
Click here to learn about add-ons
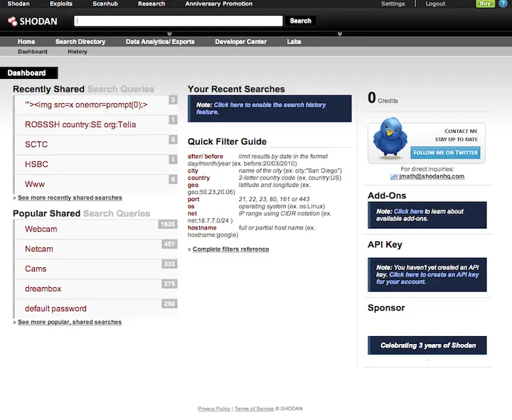coord(408,212)
